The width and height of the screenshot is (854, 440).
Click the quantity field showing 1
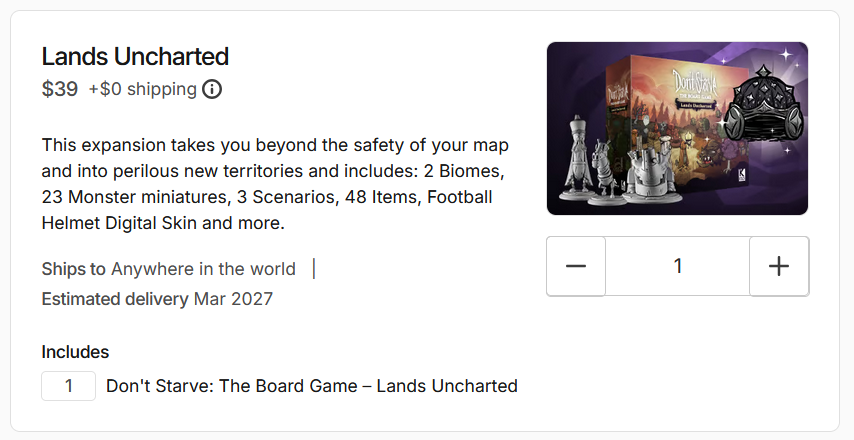[678, 266]
